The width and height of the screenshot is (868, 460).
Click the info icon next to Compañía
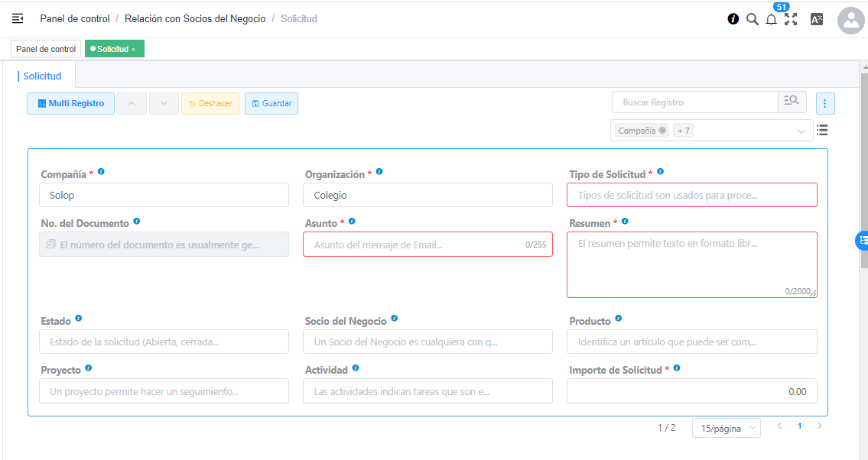[101, 172]
